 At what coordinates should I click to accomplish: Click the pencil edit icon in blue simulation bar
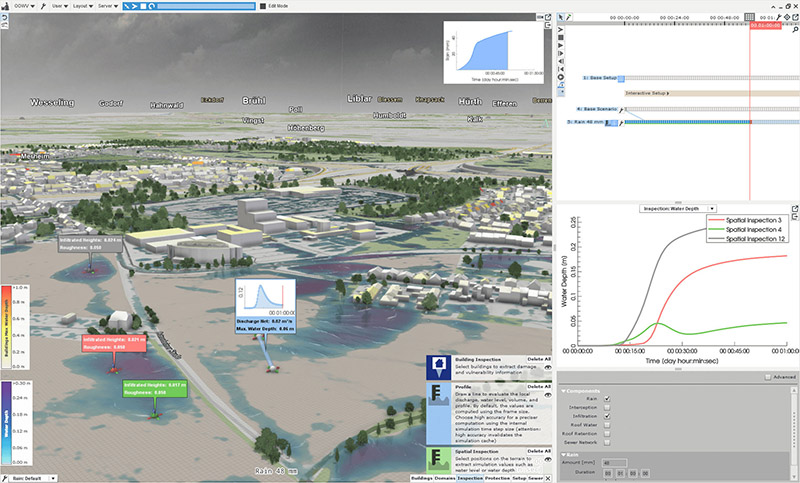(x=127, y=6)
